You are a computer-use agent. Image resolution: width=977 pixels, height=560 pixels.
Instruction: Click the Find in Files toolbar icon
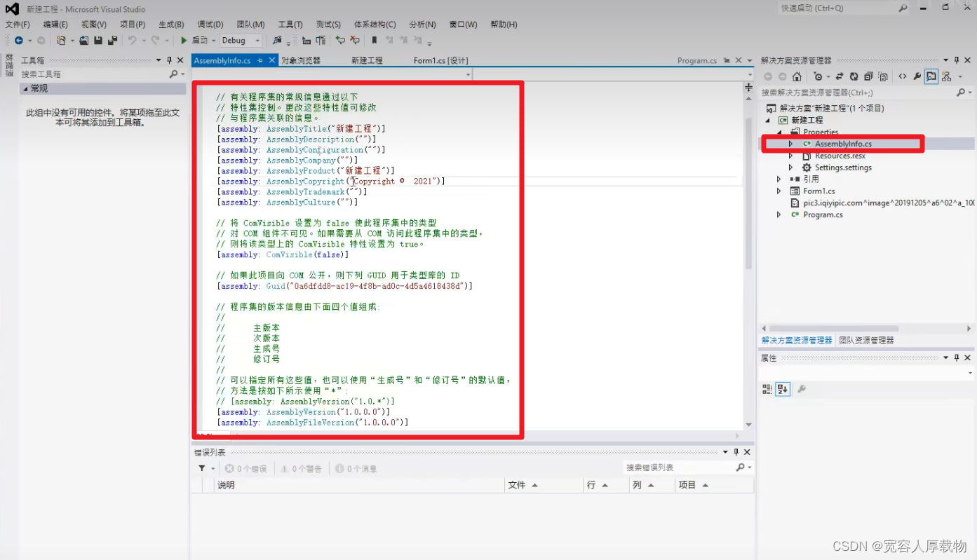pos(277,41)
